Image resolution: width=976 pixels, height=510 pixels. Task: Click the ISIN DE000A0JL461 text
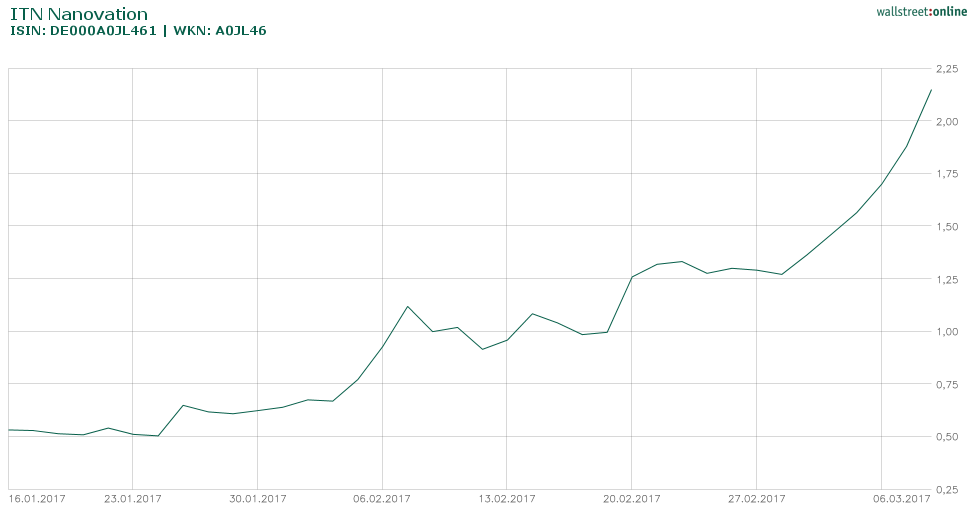(83, 31)
